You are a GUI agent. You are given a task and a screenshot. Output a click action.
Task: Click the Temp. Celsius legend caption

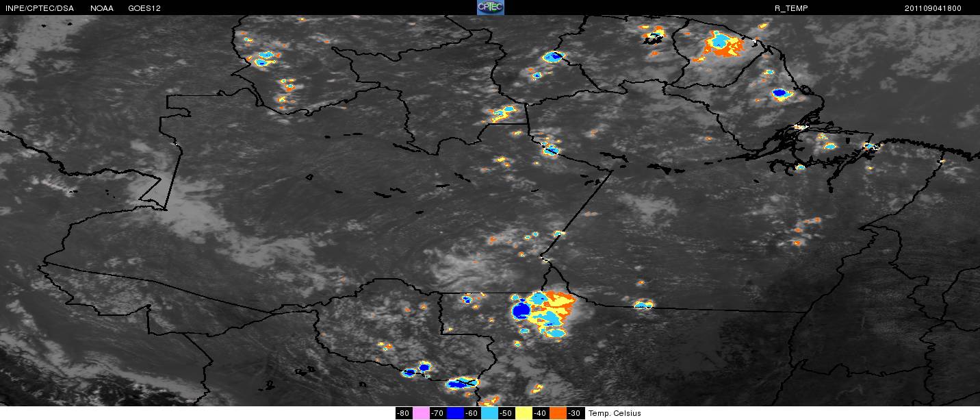point(615,413)
